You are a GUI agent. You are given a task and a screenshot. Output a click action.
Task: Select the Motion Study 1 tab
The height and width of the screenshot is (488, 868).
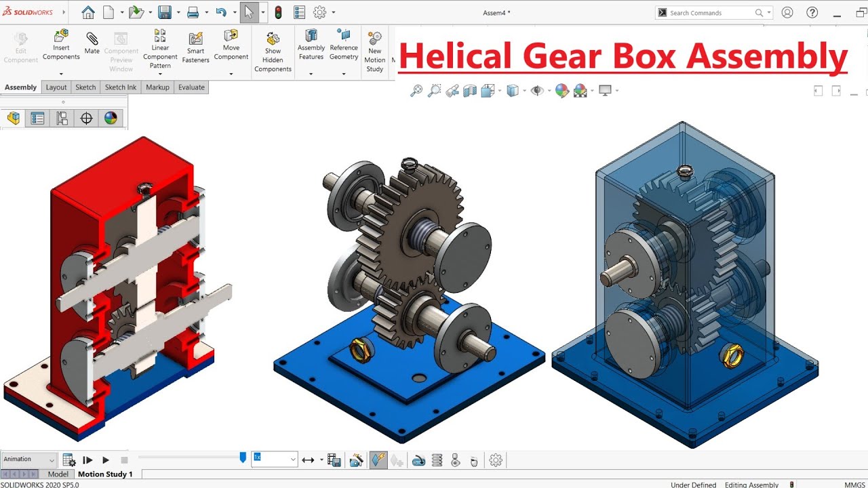[x=105, y=474]
